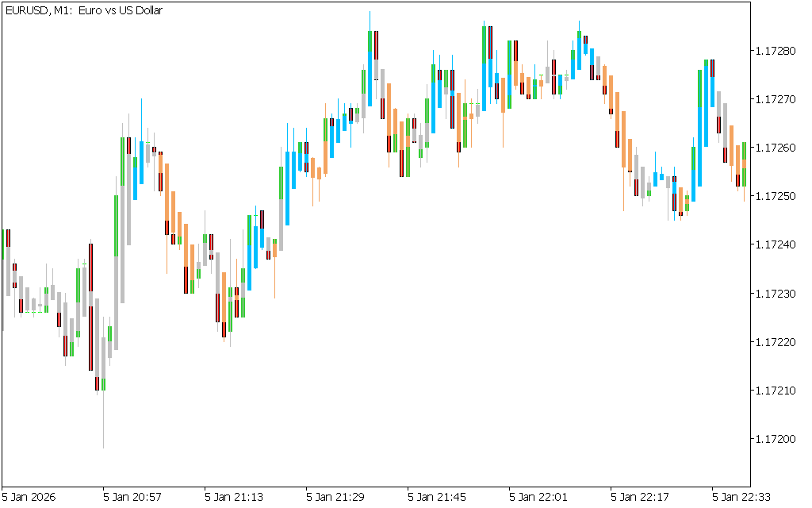
Task: Click the EURUSD, M1 chart title
Action: (x=83, y=10)
